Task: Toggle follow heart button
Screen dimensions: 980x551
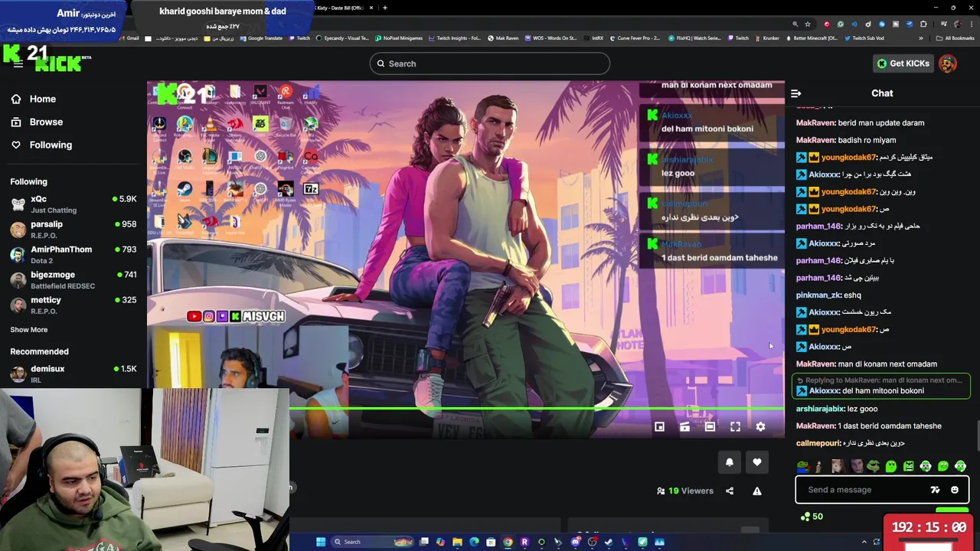Action: coord(756,462)
